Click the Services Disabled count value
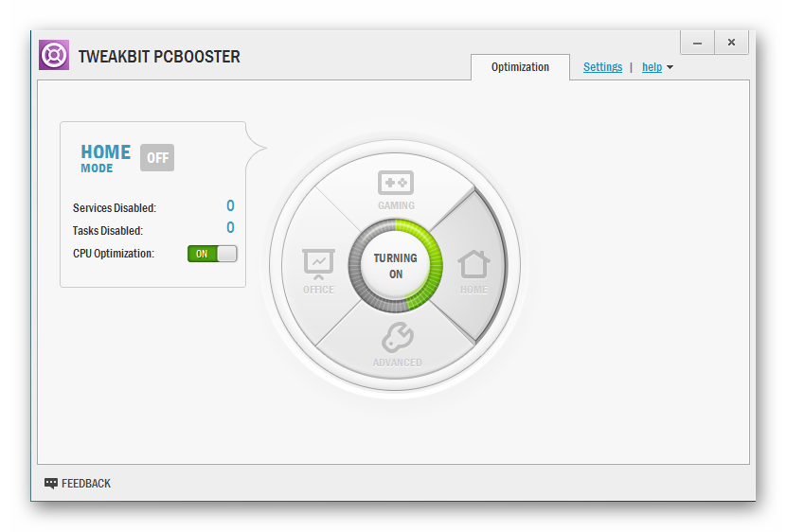786x532 pixels. 230,205
